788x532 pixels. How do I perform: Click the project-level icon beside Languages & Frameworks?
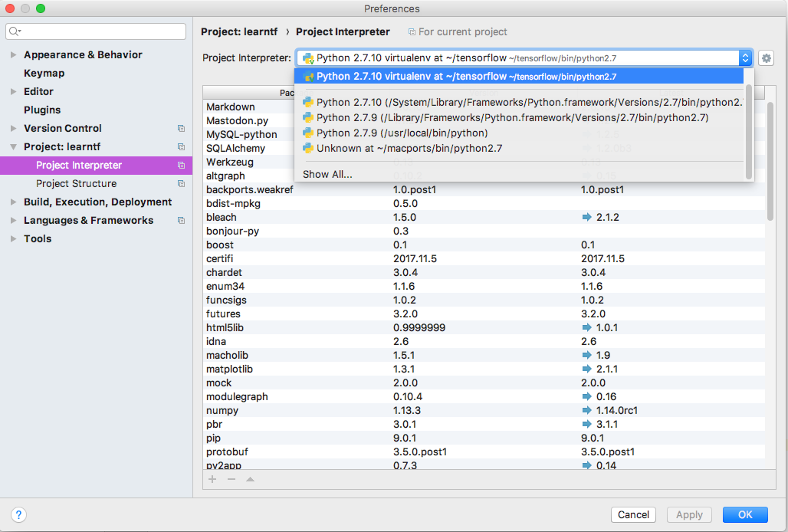tap(182, 220)
